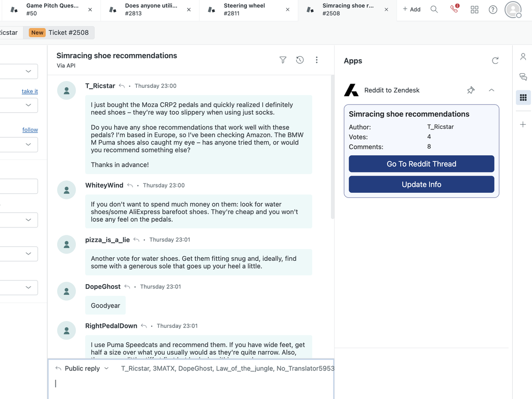
Task: Open help via the question mark icon
Action: coord(493,9)
